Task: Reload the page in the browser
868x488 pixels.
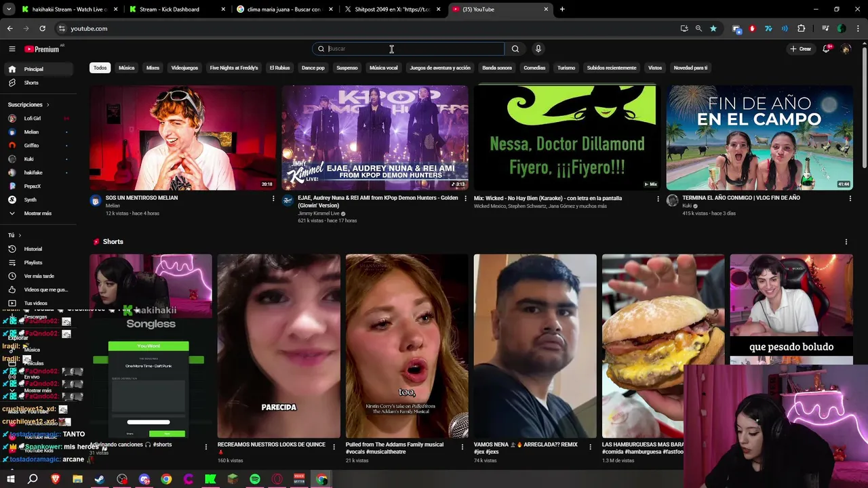Action: pos(42,28)
